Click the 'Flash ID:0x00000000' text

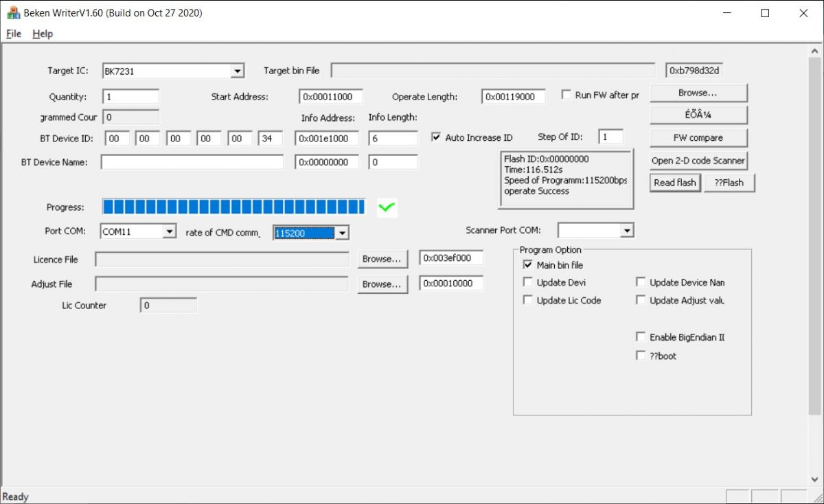coord(547,159)
